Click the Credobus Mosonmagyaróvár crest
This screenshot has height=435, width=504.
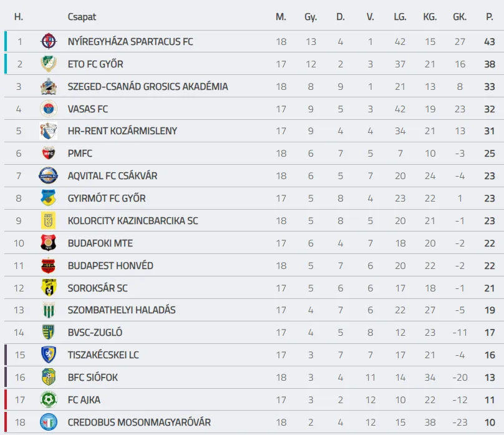[48, 422]
